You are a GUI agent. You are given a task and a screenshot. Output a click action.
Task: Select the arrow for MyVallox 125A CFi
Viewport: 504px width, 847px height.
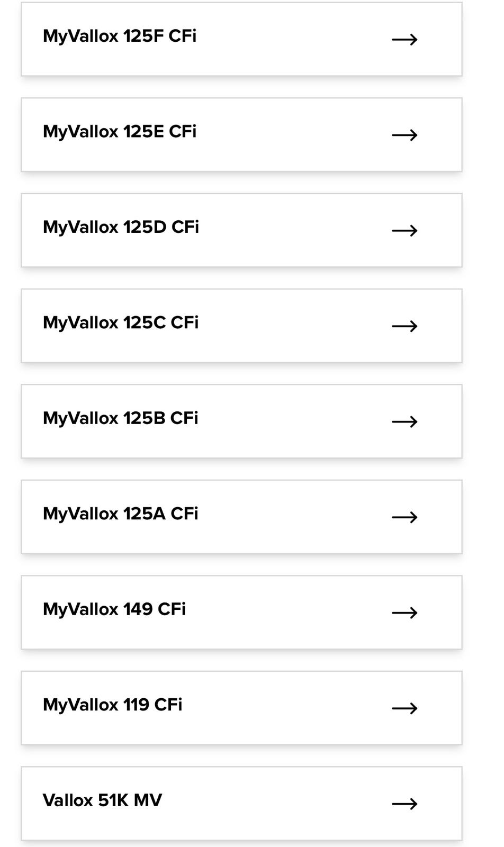pos(404,517)
